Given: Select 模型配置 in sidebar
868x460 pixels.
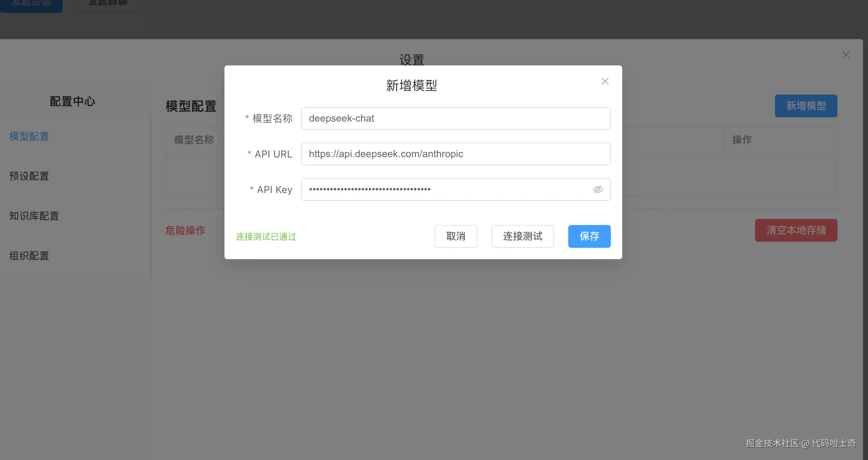Looking at the screenshot, I should tap(29, 137).
